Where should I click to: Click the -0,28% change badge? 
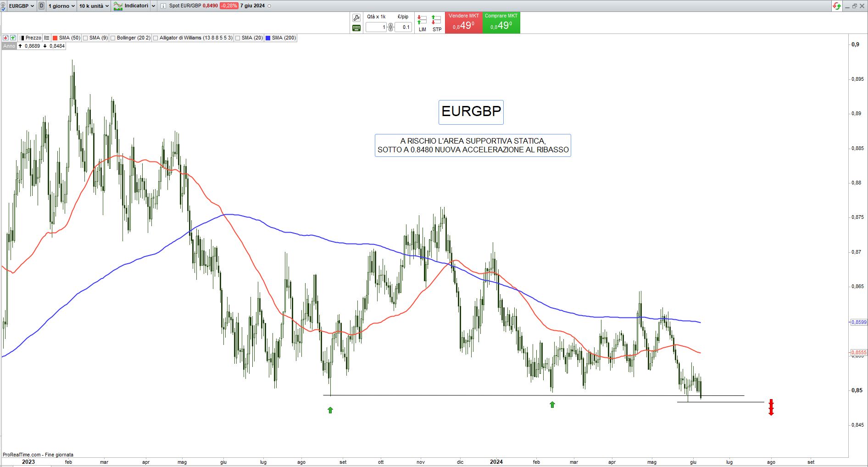point(229,6)
